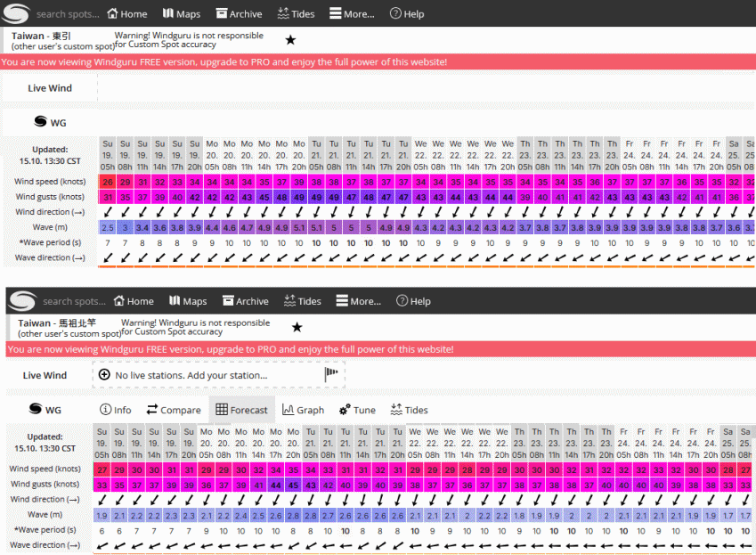The image size is (756, 555).
Task: Click the flag icon in the live stations box
Action: (331, 375)
